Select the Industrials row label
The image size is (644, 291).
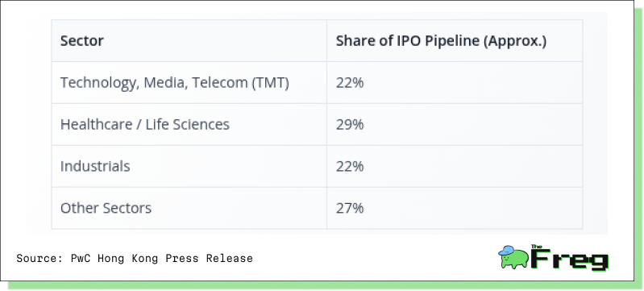[x=95, y=167]
